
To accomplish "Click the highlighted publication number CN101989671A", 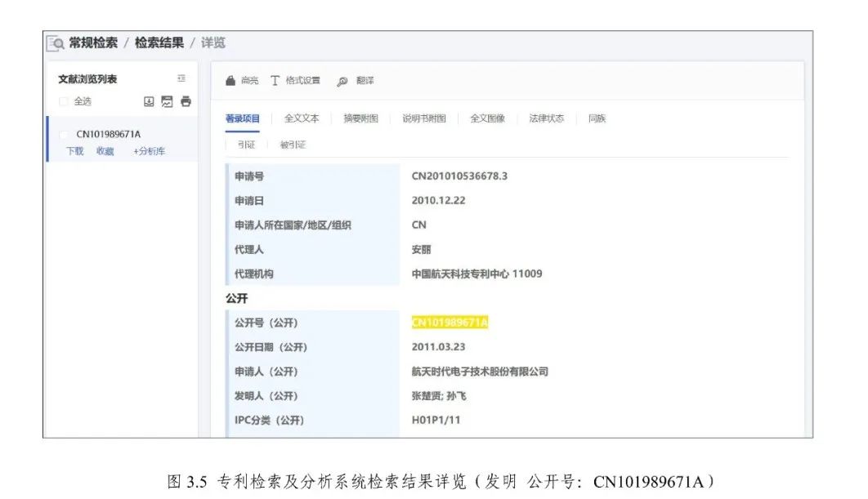I will point(450,323).
